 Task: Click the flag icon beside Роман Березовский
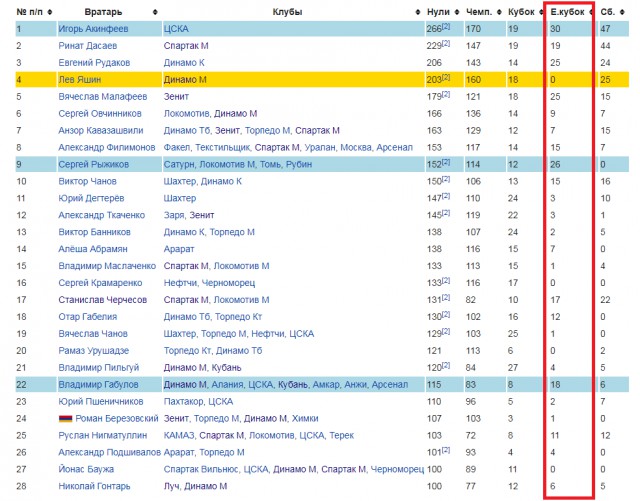click(x=65, y=419)
